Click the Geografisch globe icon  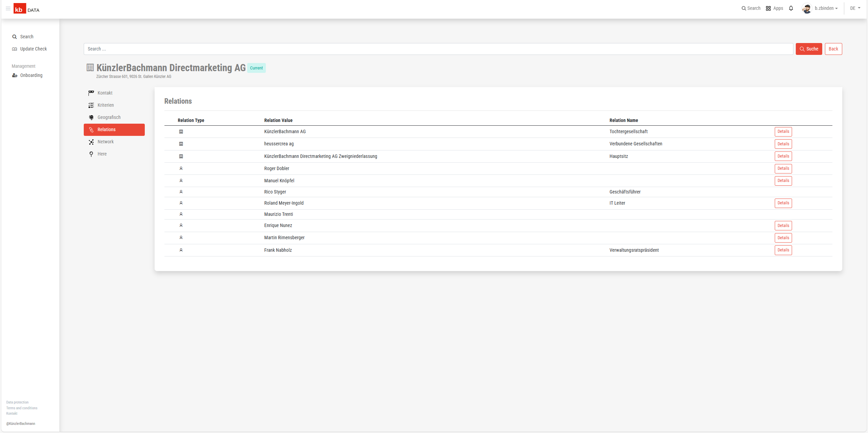coord(91,117)
